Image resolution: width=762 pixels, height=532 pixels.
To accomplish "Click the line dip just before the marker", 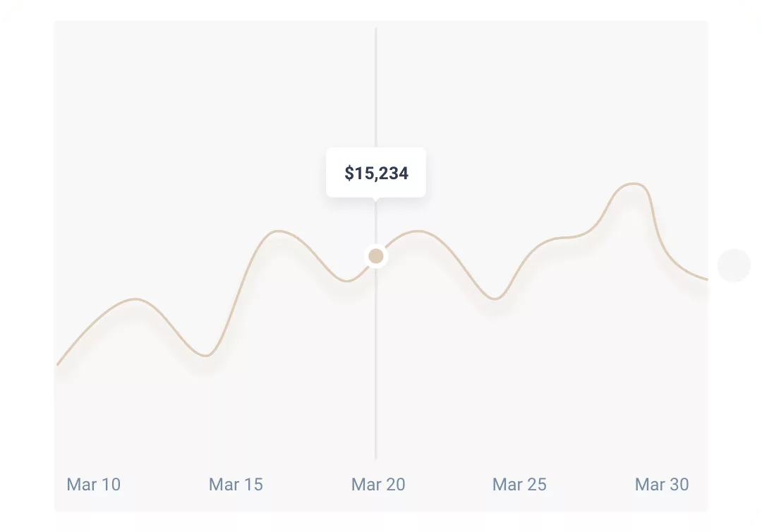I will (347, 281).
